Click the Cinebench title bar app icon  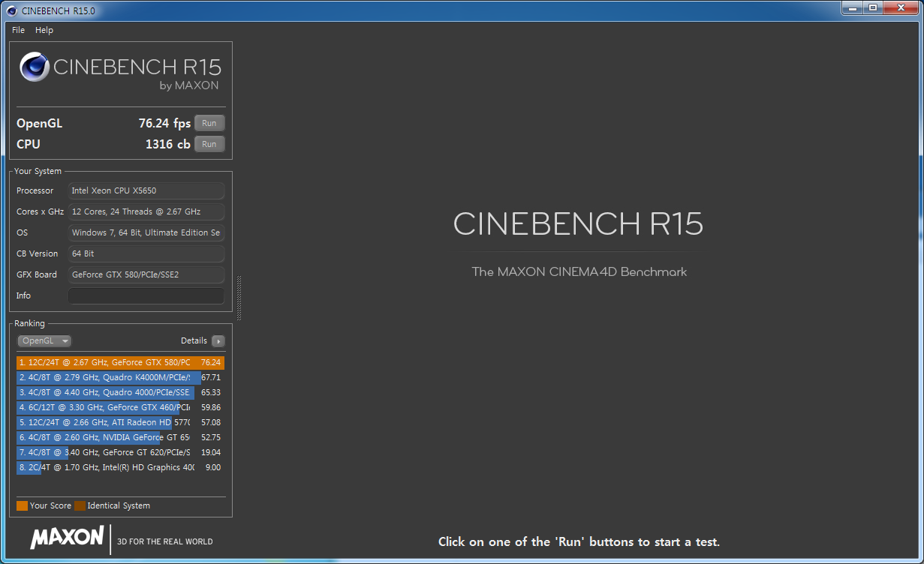coord(11,10)
